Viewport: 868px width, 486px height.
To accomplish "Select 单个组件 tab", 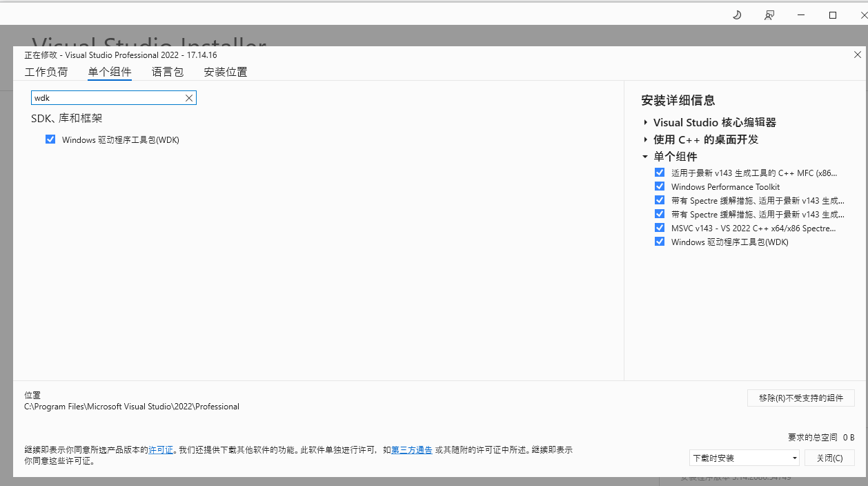I will 110,72.
